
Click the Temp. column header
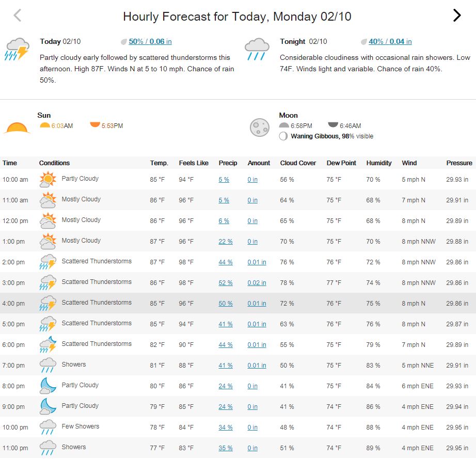pyautogui.click(x=159, y=163)
